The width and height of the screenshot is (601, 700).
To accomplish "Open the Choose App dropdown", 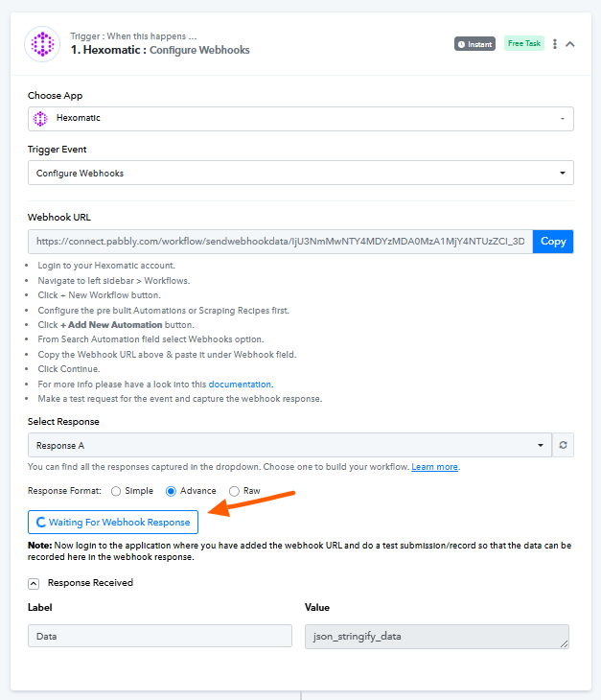I will [300, 119].
